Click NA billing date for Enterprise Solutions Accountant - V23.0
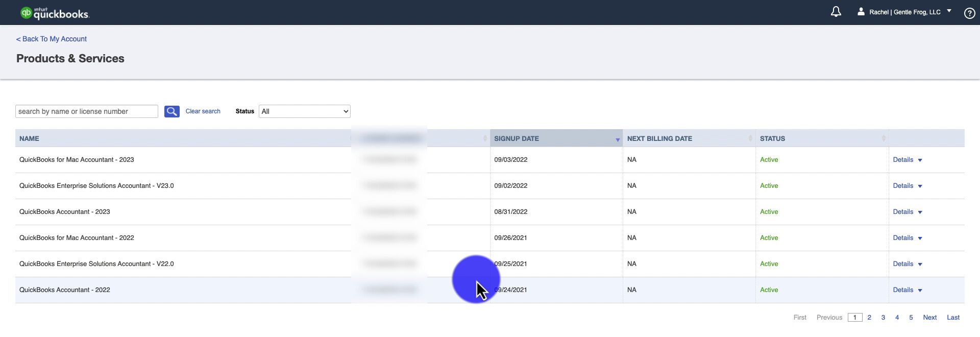This screenshot has width=980, height=337. click(632, 186)
